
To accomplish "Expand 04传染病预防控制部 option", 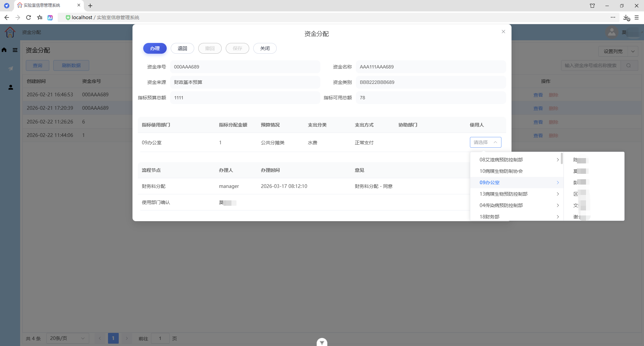I will [517, 205].
